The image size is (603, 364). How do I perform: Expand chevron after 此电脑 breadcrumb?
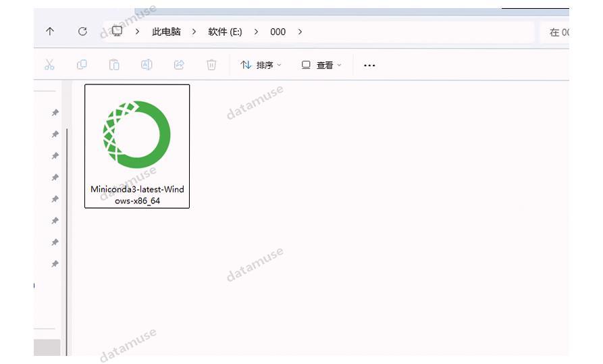[x=194, y=32]
